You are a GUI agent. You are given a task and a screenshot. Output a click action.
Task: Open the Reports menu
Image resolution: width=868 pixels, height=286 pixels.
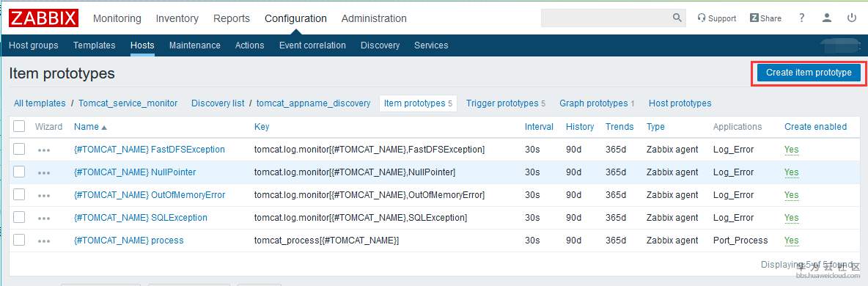click(x=232, y=19)
